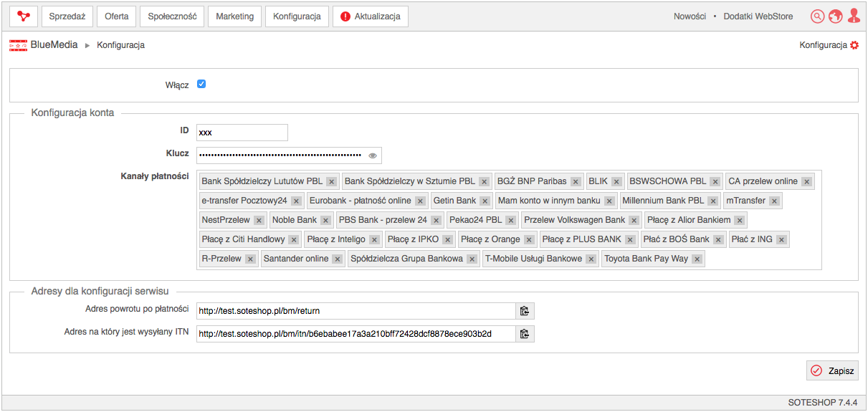Open the Nowości link

[x=690, y=16]
